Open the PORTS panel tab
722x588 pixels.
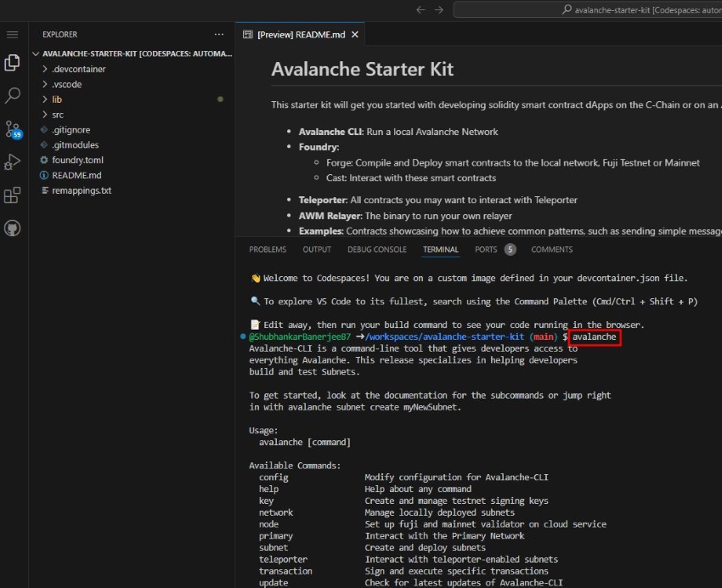point(486,250)
